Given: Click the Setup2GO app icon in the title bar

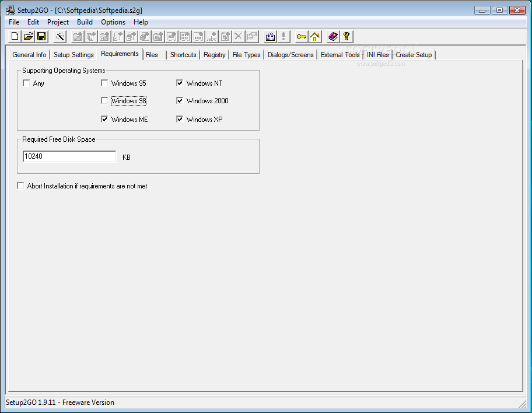Looking at the screenshot, I should pos(10,10).
